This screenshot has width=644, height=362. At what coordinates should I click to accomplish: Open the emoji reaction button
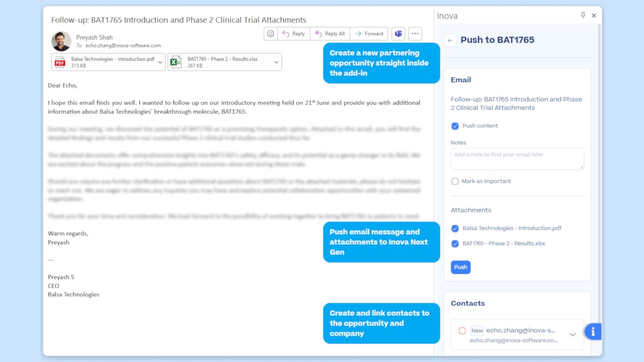click(271, 33)
